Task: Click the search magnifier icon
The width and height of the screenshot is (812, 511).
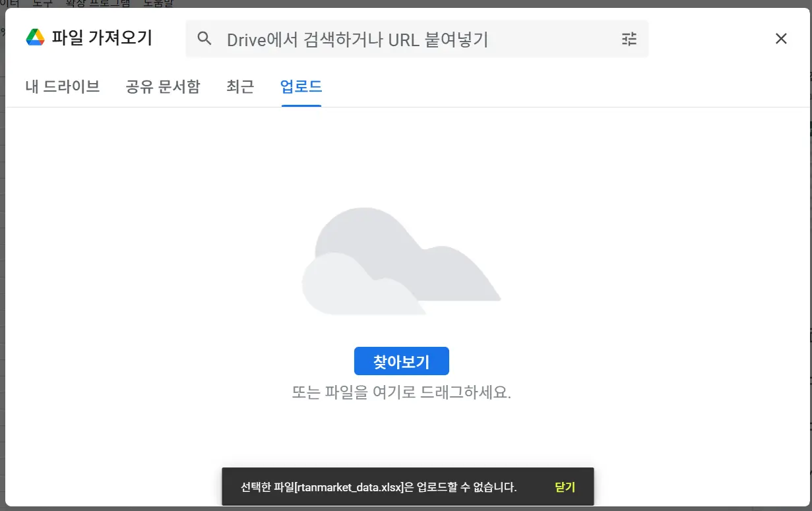Action: click(204, 39)
